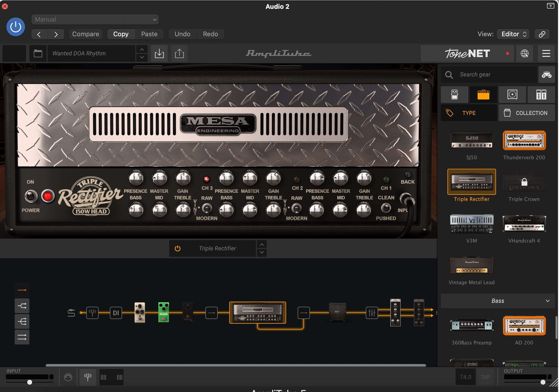Go to previous preset with left arrow
The height and width of the screenshot is (392, 559).
[x=39, y=34]
